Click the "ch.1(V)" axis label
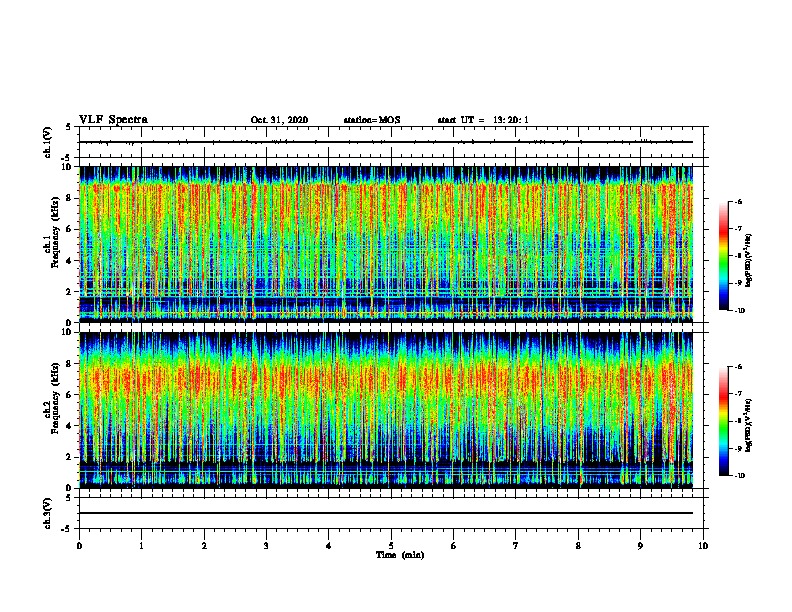Image resolution: width=792 pixels, height=612 pixels. click(x=48, y=142)
